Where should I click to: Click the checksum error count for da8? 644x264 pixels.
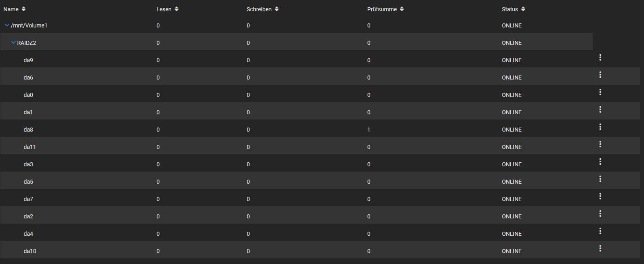[369, 130]
